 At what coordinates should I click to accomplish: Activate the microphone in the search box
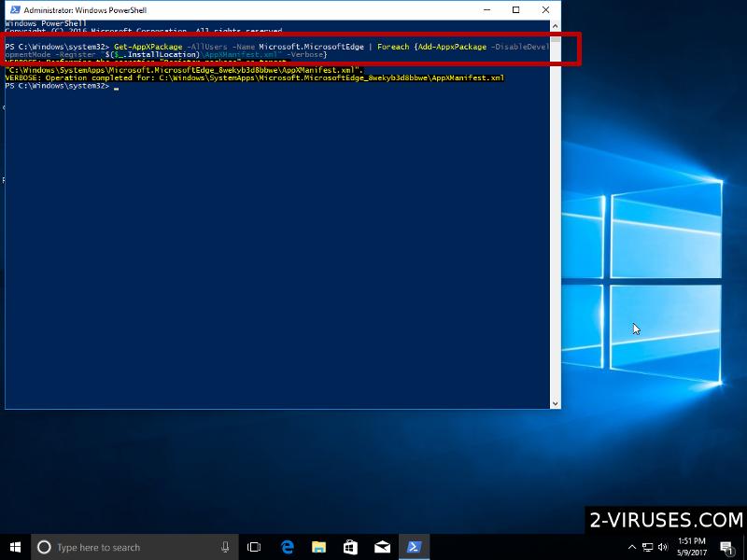[x=225, y=547]
